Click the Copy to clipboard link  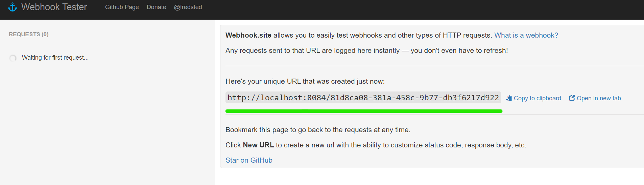(537, 98)
